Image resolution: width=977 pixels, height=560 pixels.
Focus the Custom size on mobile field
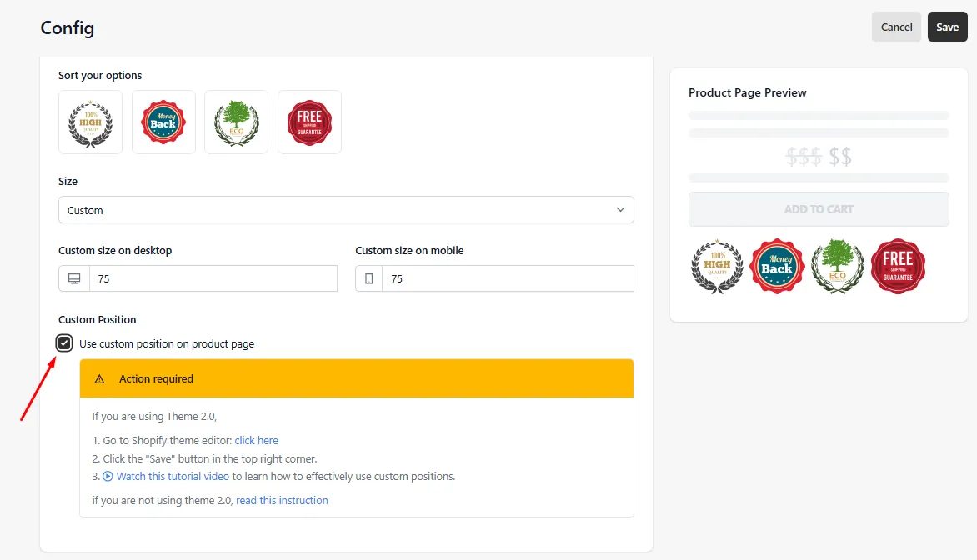pos(508,278)
